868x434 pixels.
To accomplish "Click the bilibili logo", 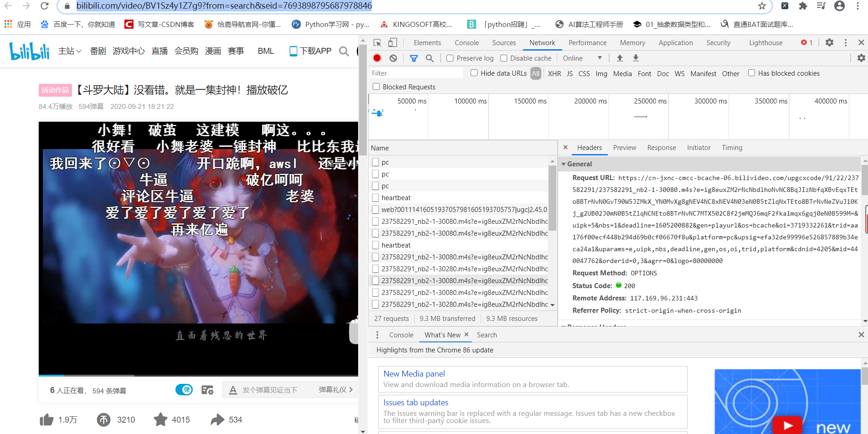I will [x=30, y=51].
